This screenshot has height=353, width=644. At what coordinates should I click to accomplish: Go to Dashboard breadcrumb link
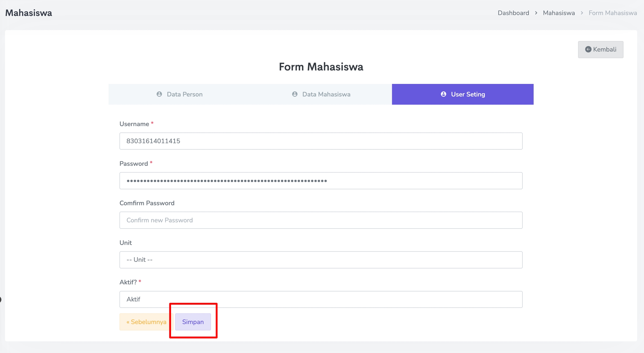click(x=513, y=13)
